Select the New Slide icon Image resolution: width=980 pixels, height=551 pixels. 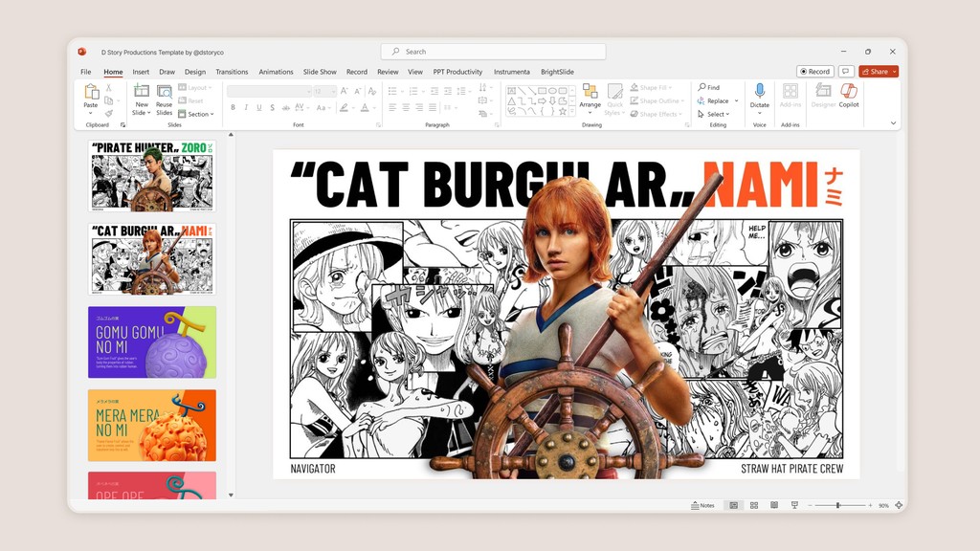142,93
